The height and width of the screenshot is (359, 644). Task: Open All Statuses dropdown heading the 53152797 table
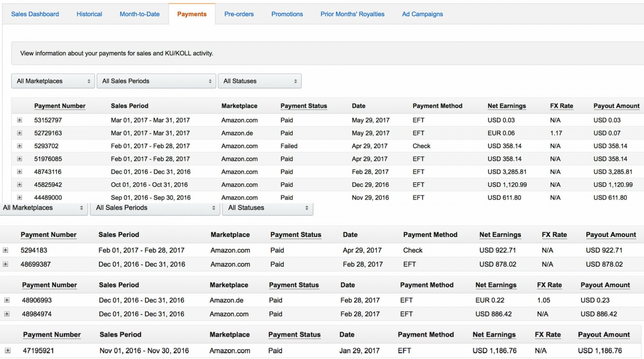(260, 81)
